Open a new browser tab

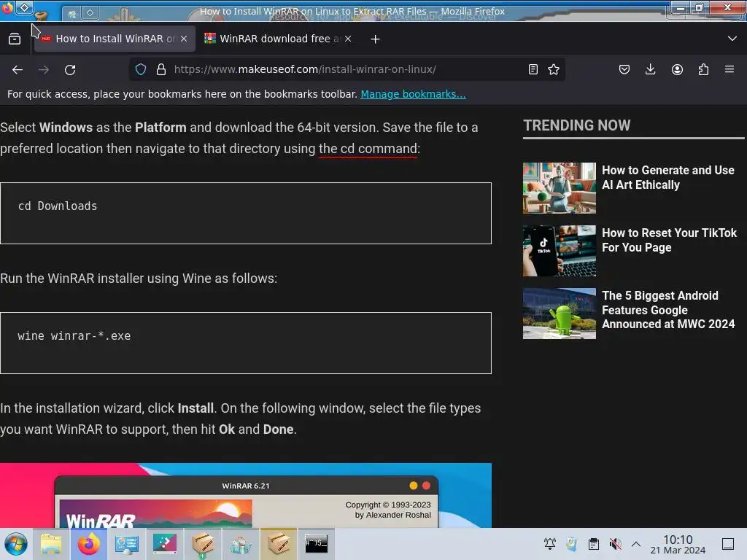pyautogui.click(x=376, y=39)
